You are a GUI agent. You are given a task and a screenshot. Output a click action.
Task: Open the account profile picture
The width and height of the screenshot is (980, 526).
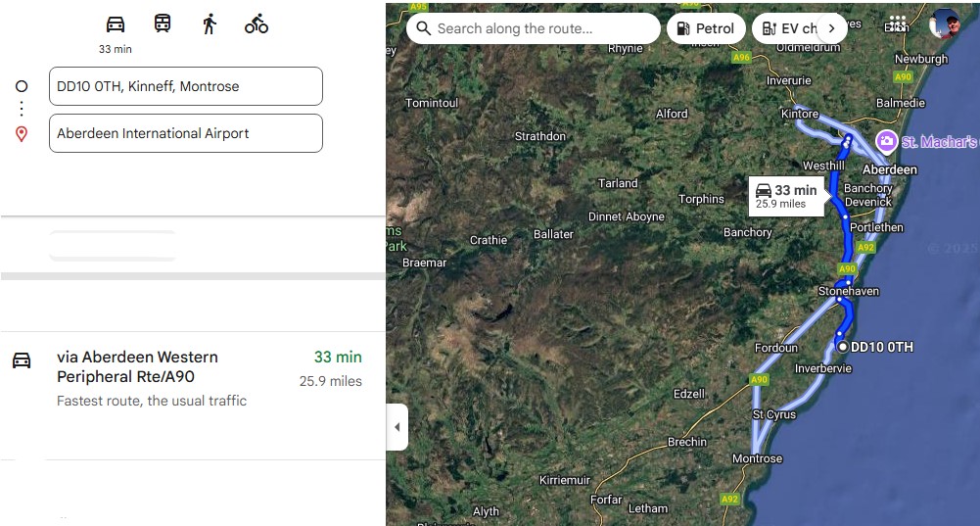click(x=945, y=24)
